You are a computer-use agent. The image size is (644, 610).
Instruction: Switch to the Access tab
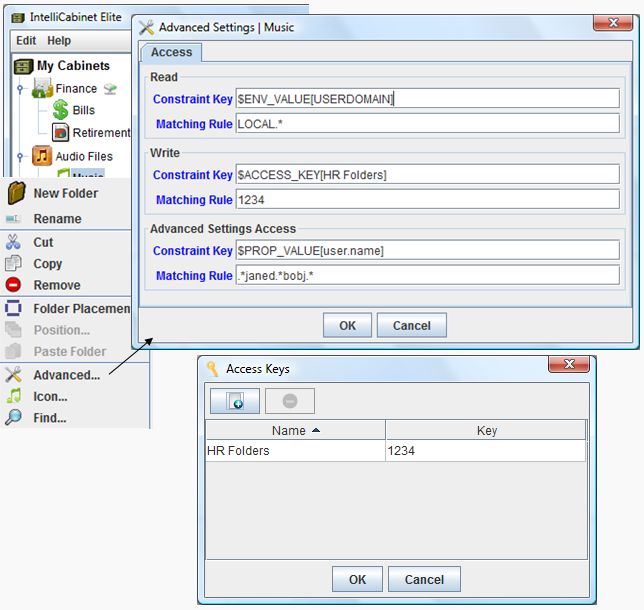pos(171,52)
